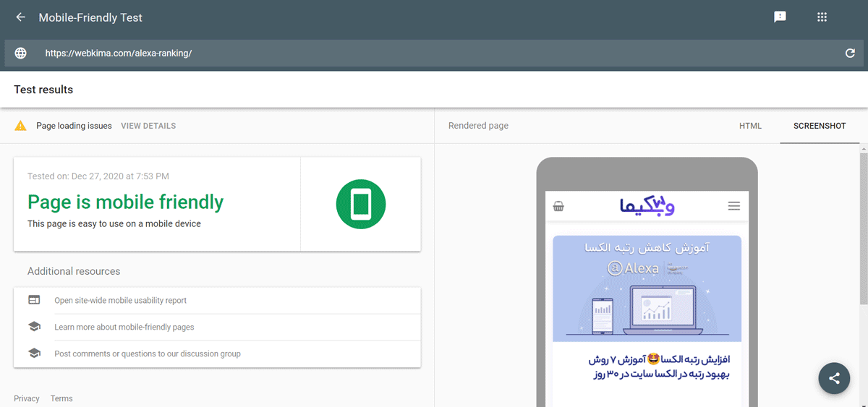
Task: Click the Webkima logo in rendered page
Action: 647,206
